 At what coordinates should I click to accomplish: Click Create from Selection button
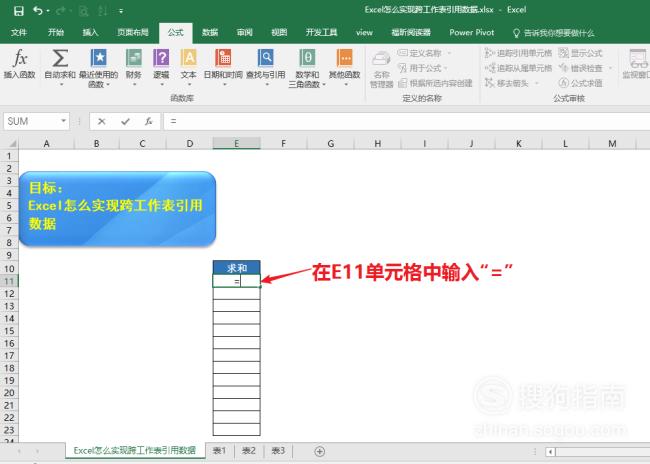[x=435, y=83]
